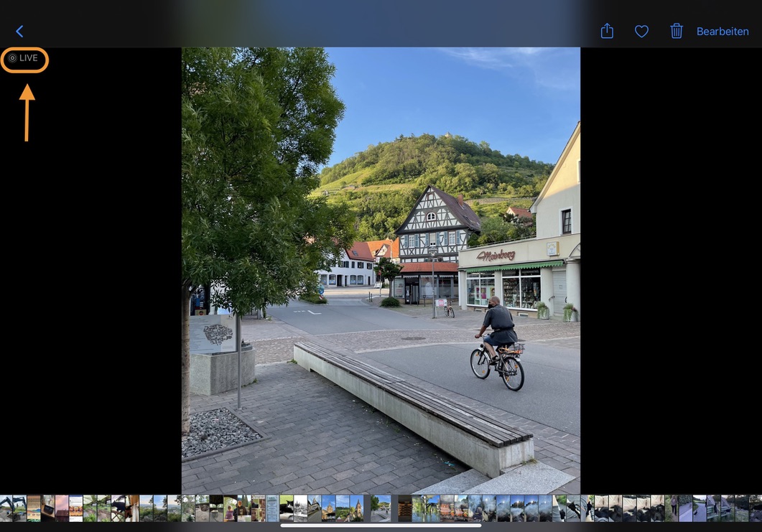Mark photo as favorite with heart
This screenshot has width=762, height=532.
641,32
